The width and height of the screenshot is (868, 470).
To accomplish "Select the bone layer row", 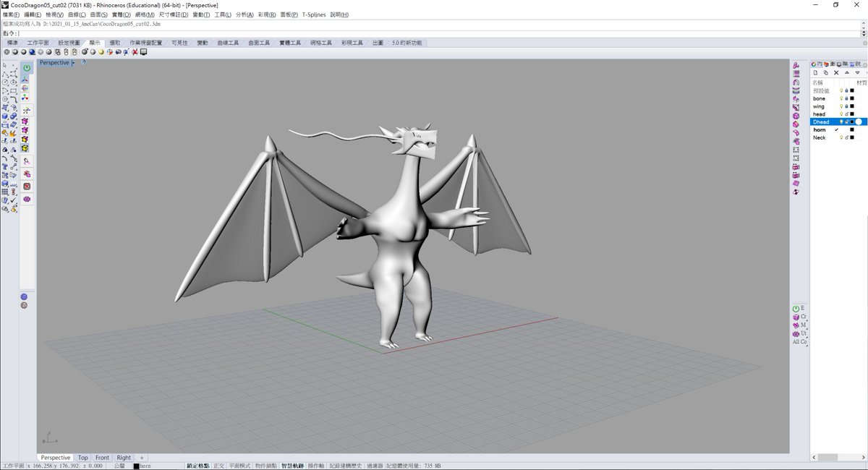I will pos(838,98).
